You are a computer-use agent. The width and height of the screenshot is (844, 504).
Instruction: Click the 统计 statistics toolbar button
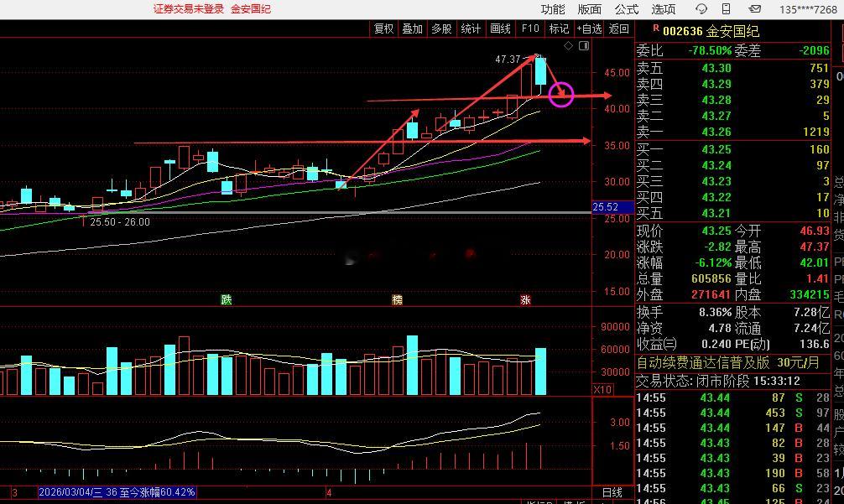pyautogui.click(x=471, y=29)
